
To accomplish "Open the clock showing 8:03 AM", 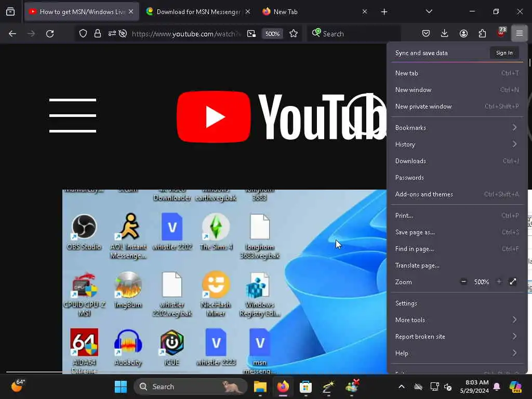I will coord(474,387).
